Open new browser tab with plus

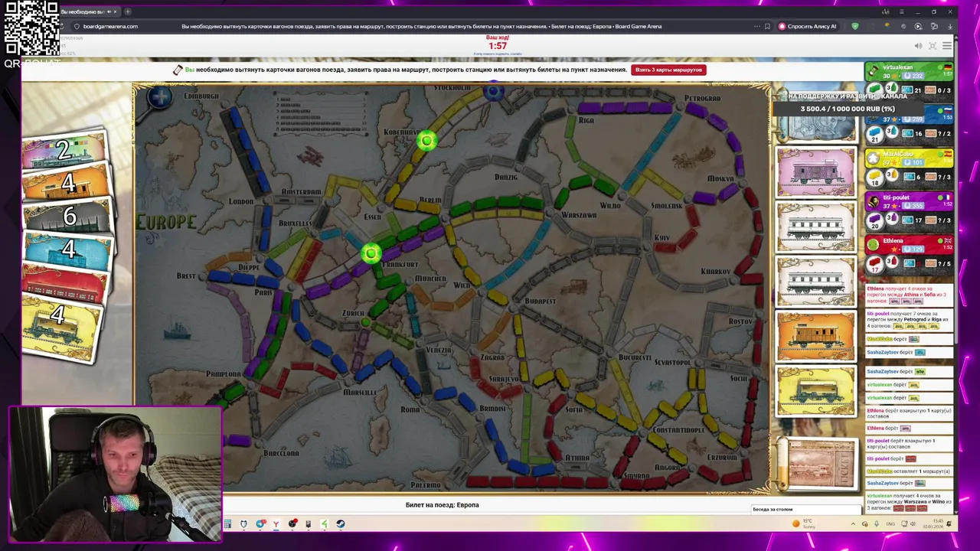127,11
